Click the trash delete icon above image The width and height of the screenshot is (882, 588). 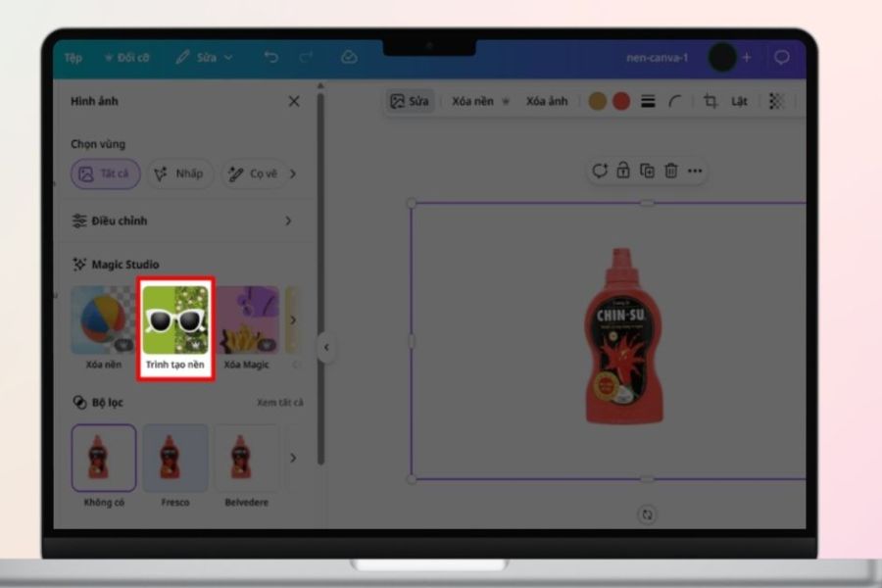tap(671, 171)
